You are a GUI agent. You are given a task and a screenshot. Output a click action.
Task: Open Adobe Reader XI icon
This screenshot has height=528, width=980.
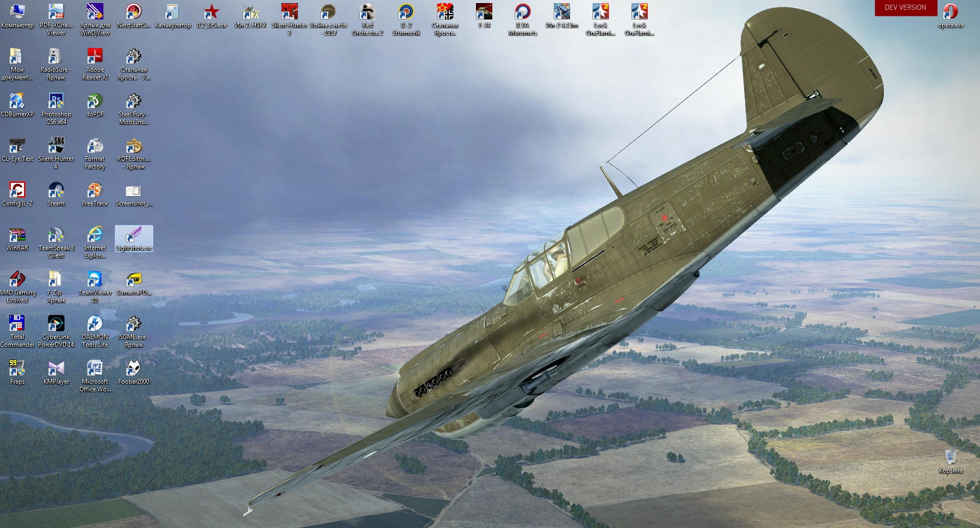coord(95,64)
